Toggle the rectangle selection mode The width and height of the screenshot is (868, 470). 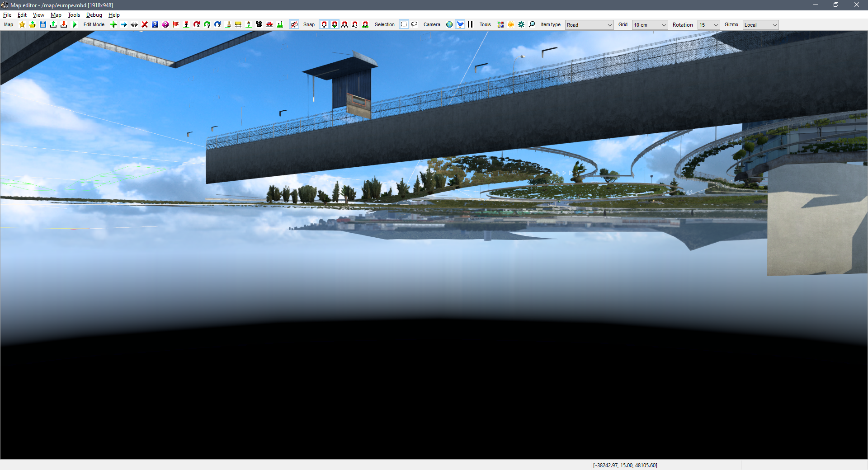point(404,25)
